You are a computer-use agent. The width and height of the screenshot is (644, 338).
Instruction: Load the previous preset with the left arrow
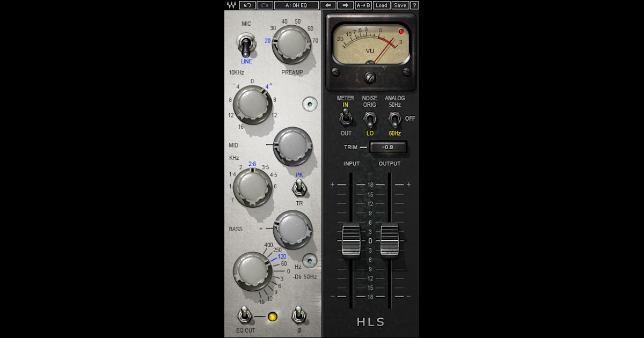(x=328, y=5)
